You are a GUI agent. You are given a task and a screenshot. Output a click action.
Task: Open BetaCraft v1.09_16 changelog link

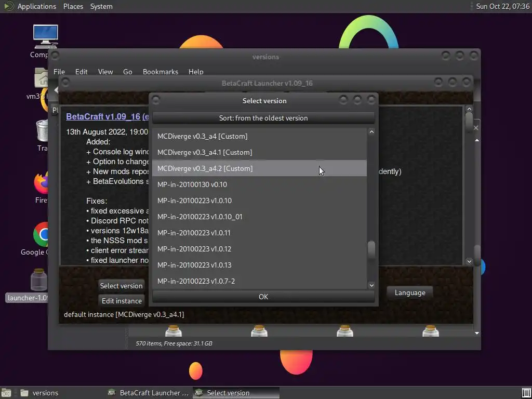coord(107,116)
